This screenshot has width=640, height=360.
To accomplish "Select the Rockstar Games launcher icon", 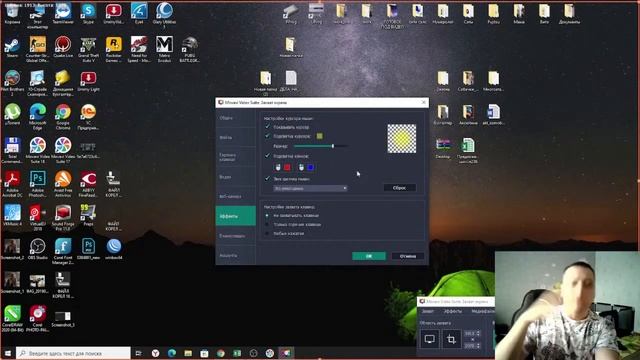I will (113, 49).
